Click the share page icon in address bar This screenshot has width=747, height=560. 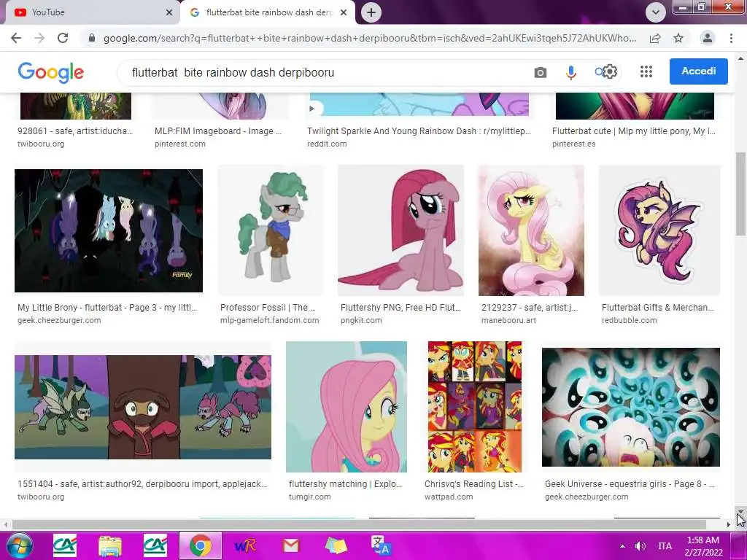655,38
